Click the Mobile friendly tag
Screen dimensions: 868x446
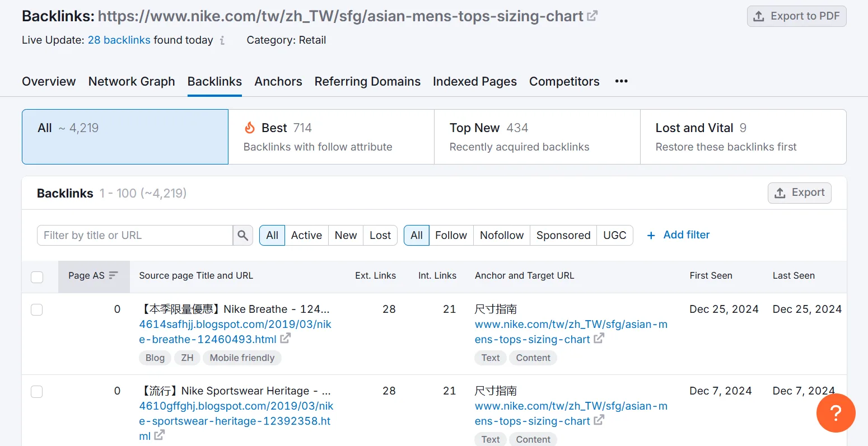242,358
